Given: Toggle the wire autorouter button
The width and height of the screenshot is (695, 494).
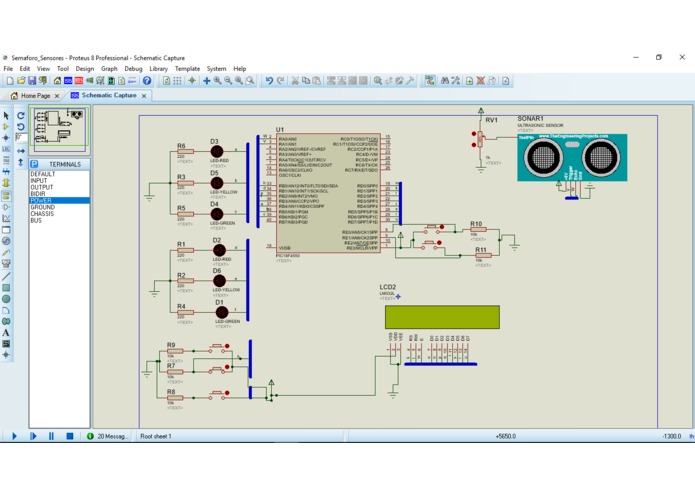Looking at the screenshot, I should (x=429, y=81).
